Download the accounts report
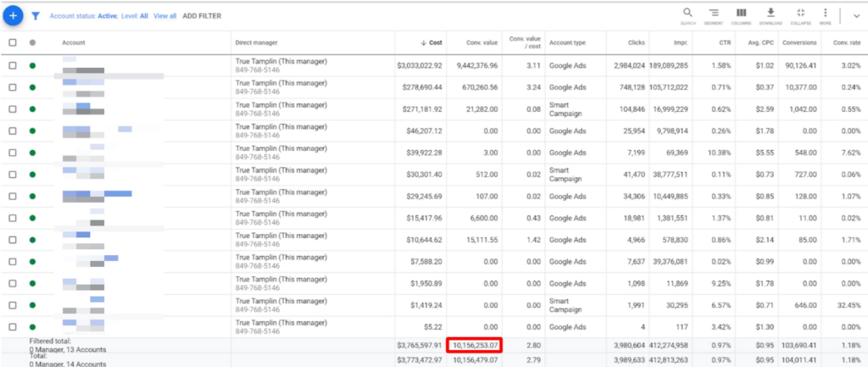Screen dimensions: 868x367 770,16
